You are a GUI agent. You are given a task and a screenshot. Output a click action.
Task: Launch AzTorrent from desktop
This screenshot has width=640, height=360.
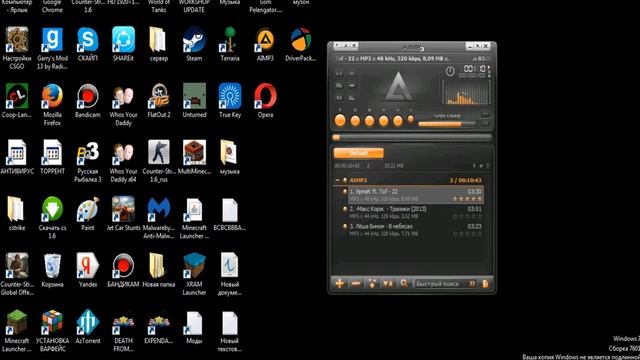(x=88, y=327)
